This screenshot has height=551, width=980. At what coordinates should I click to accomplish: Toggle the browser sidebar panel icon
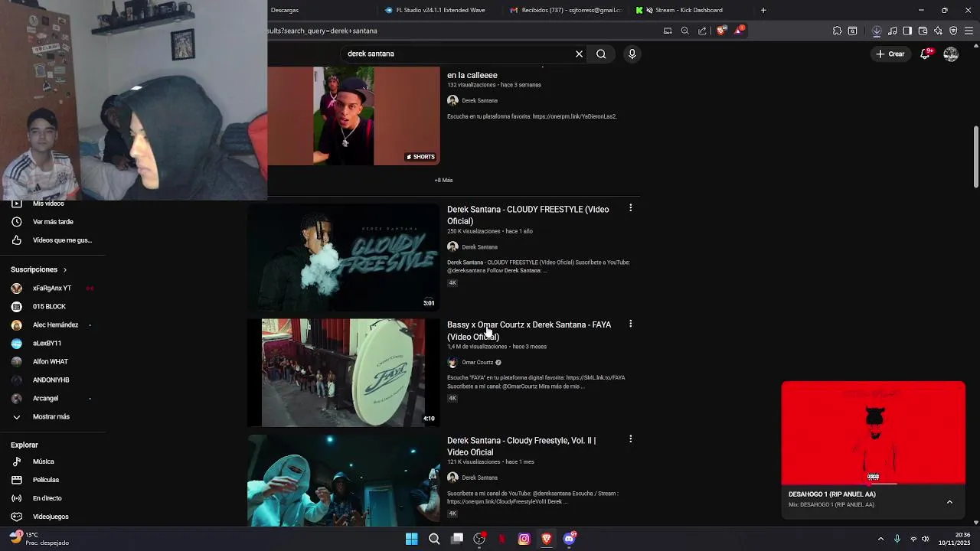tap(907, 31)
